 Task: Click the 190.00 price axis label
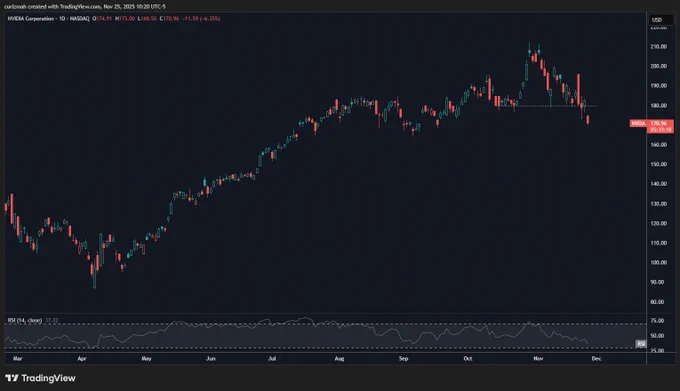(x=658, y=86)
